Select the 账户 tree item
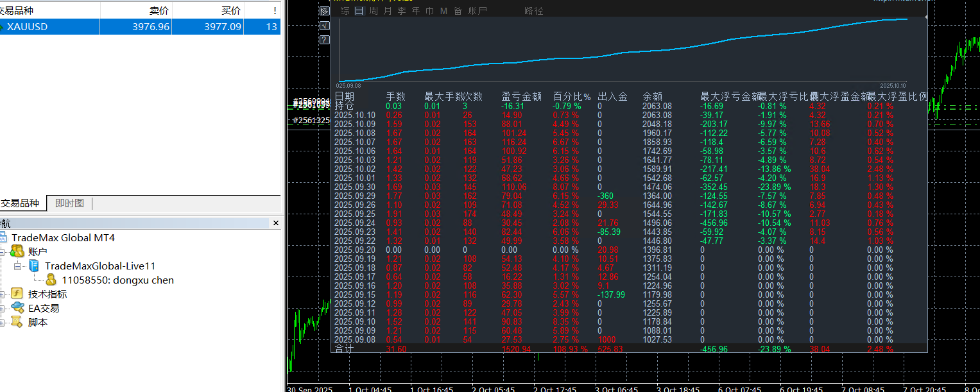 point(37,251)
